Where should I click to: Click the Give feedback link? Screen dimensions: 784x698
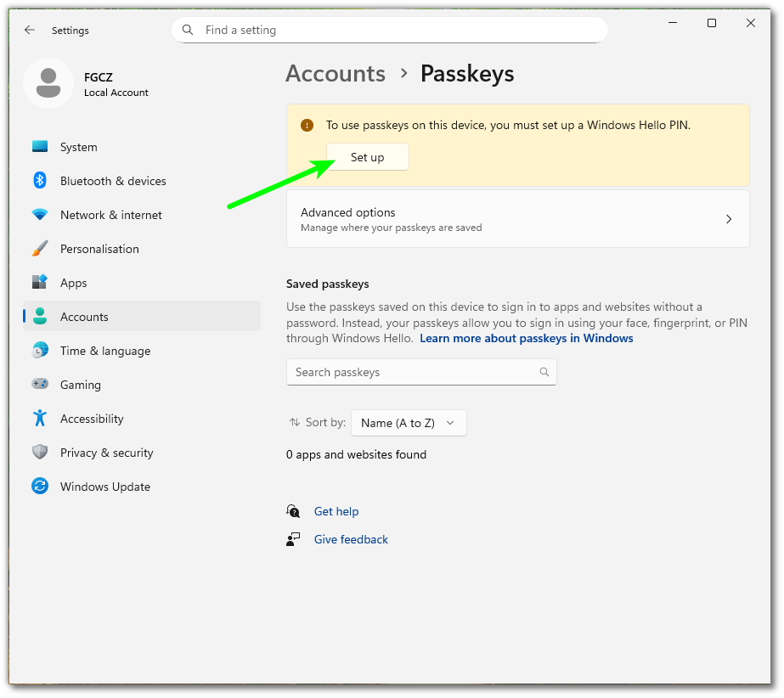(351, 539)
